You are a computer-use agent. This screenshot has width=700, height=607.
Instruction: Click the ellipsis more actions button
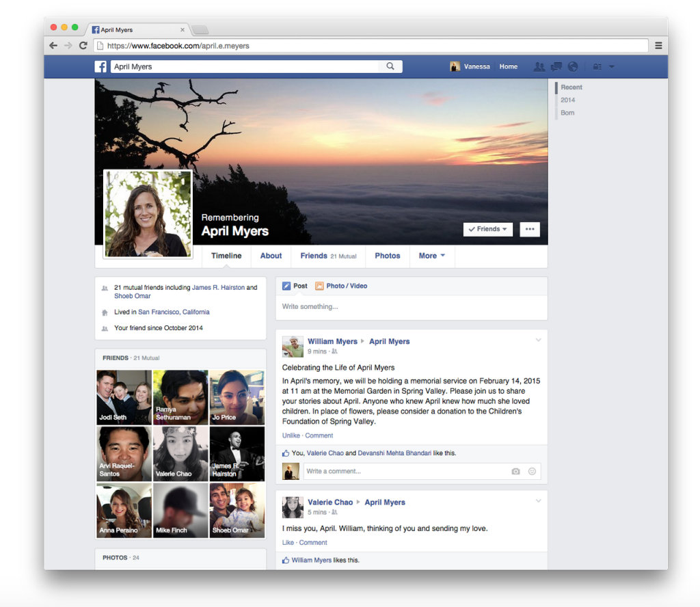coord(530,229)
